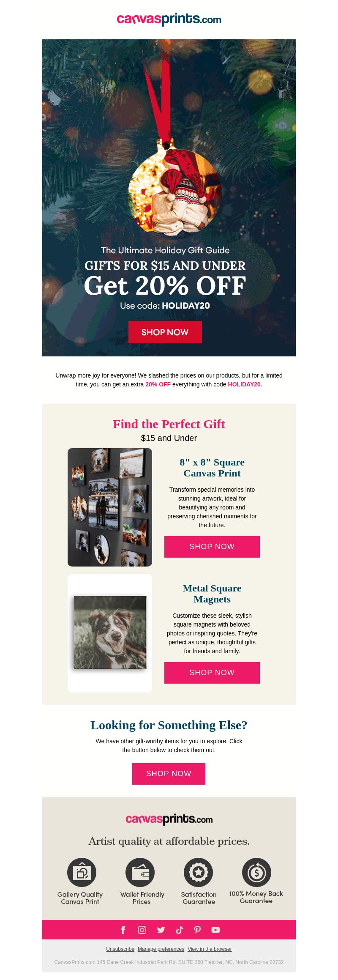Click SHOP NOW under Looking for Something Else

click(169, 774)
